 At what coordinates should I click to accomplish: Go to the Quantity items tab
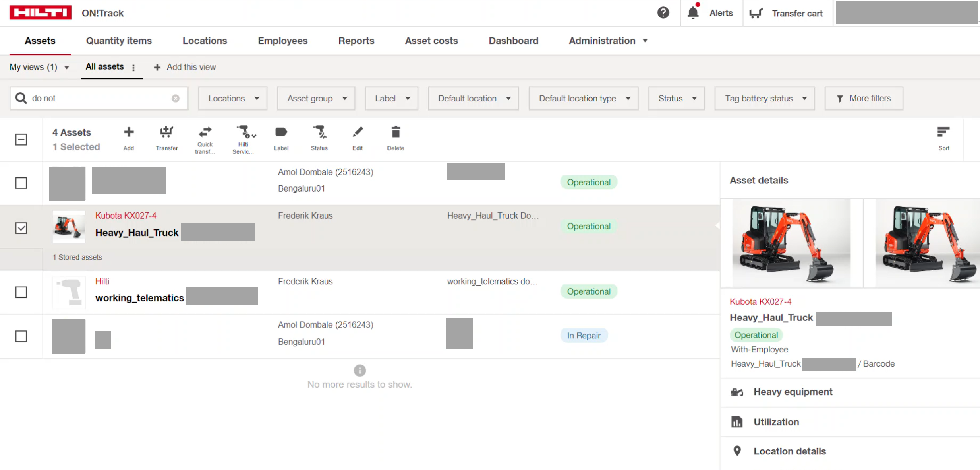119,41
